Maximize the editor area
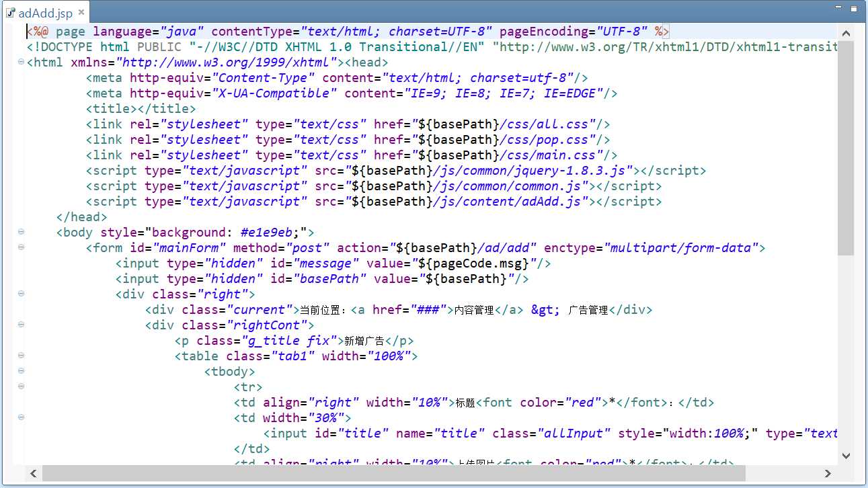This screenshot has width=868, height=488. [x=854, y=9]
